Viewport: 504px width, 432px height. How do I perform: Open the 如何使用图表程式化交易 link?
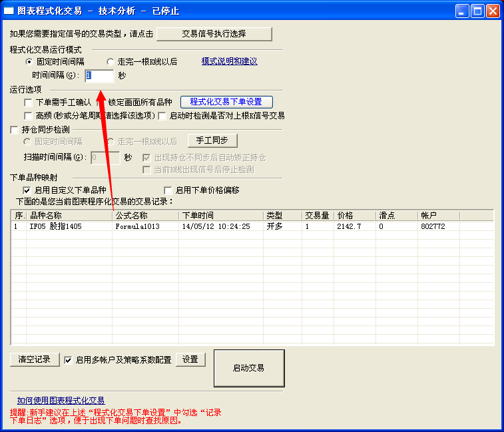pyautogui.click(x=61, y=401)
